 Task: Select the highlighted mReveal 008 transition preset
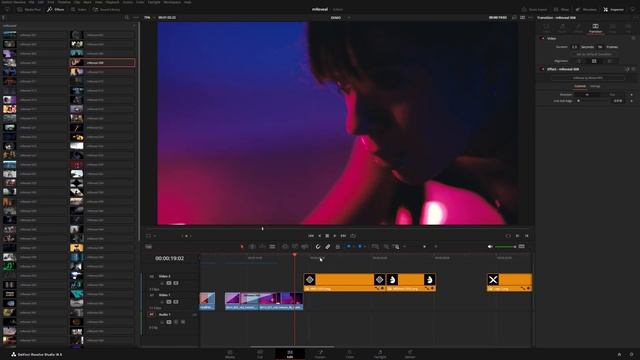click(102, 62)
